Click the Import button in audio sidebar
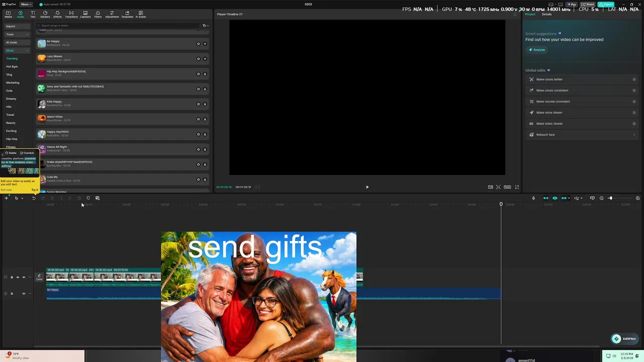Screen dimensions: 644x362 coord(18,26)
